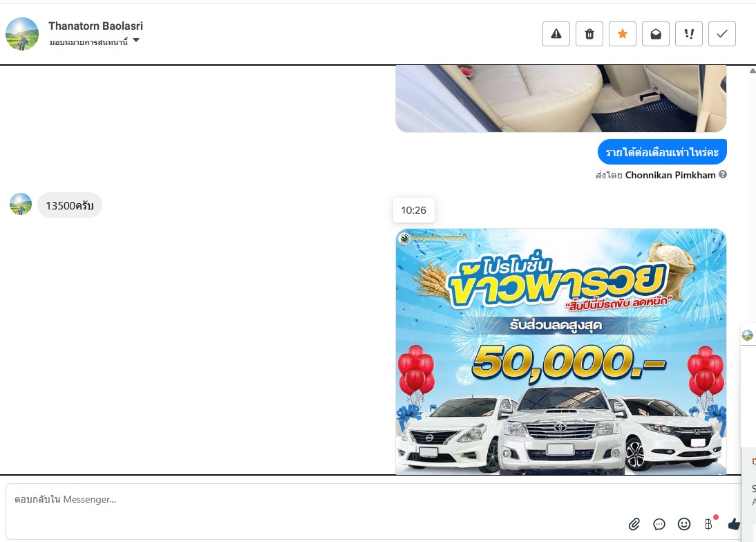The height and width of the screenshot is (542, 756).
Task: Open Thanatorn Baolasri profile picture in header
Action: point(22,34)
